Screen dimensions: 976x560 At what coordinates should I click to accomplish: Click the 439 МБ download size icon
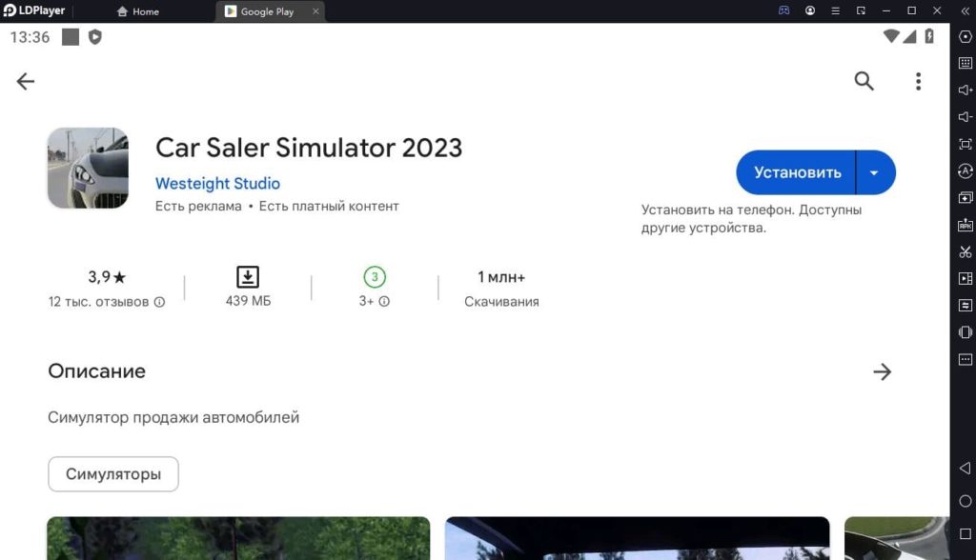click(x=248, y=277)
